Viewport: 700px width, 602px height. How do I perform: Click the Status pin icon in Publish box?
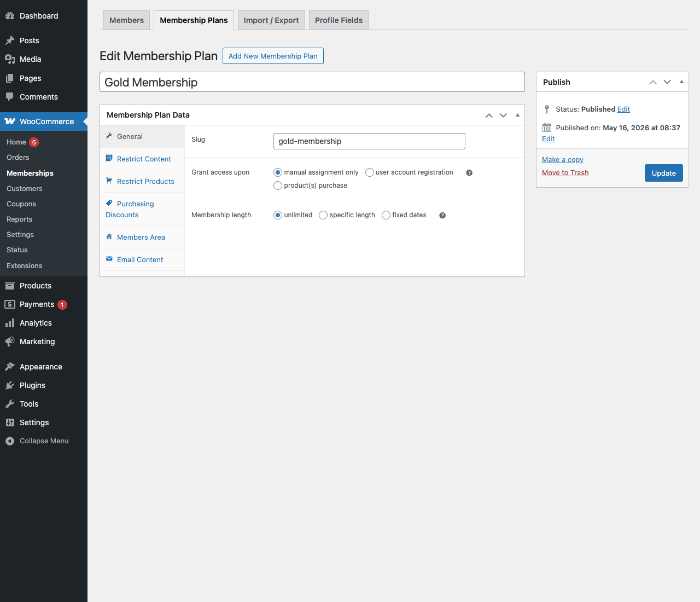point(547,109)
